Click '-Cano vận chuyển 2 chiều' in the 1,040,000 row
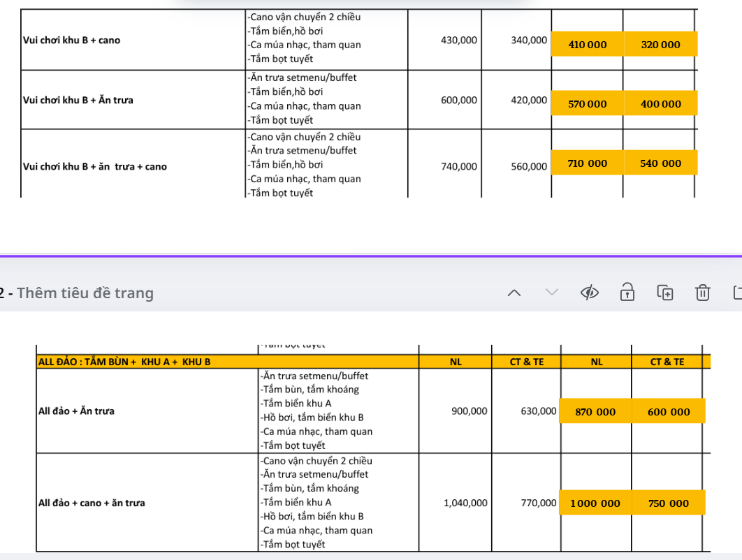This screenshot has height=560, width=742. click(x=316, y=461)
